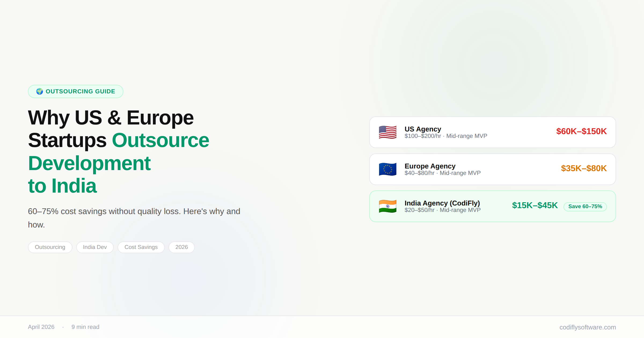Click the India flag icon
Screen dimensions: 644x338
click(x=387, y=206)
